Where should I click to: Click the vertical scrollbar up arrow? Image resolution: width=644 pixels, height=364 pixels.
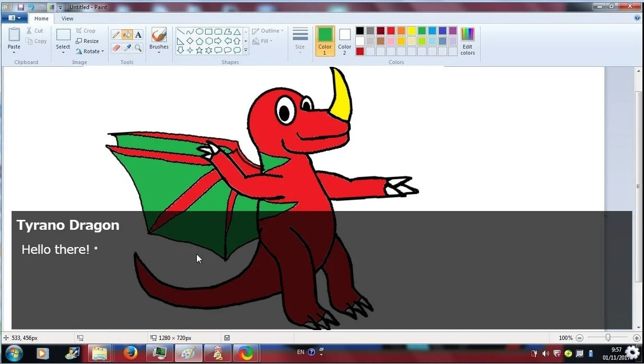point(638,71)
